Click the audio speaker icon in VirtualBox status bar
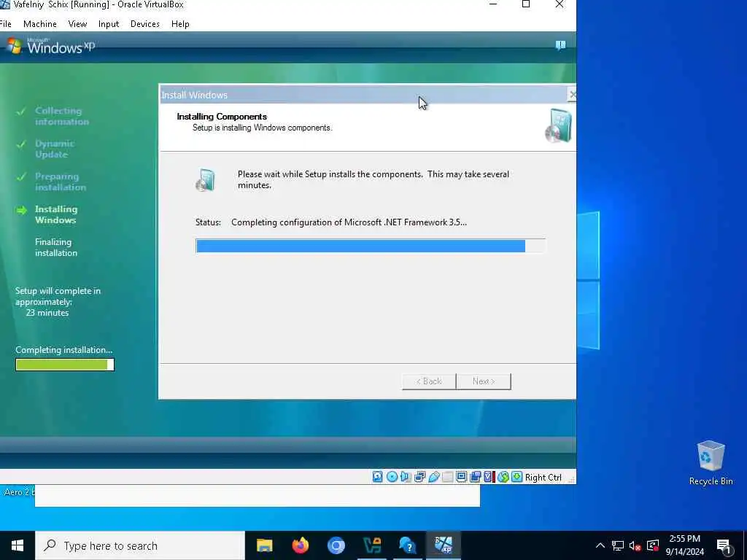The width and height of the screenshot is (747, 560). coord(406,477)
